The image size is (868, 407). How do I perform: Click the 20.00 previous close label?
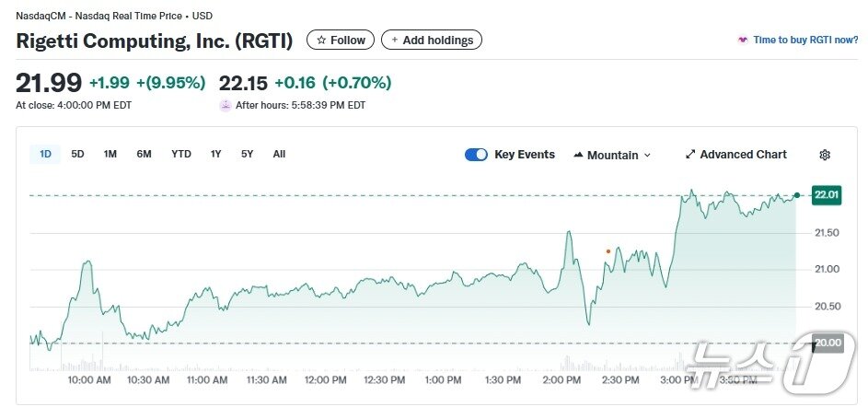coord(827,343)
